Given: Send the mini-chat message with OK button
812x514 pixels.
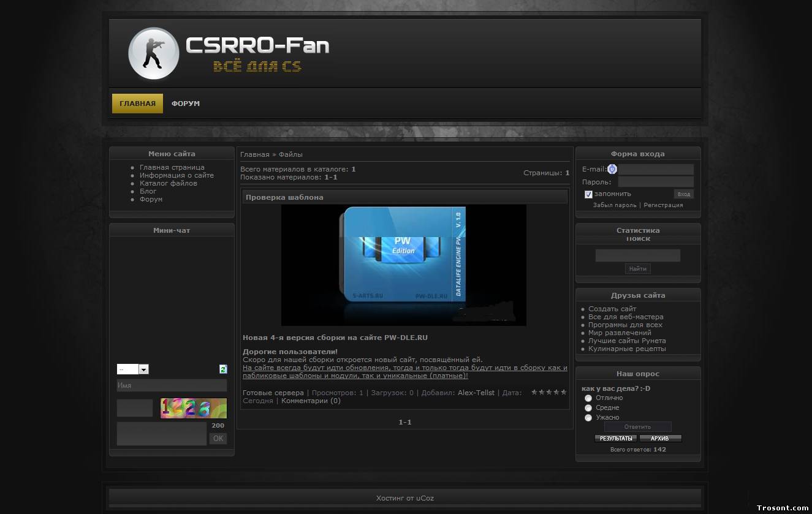Looking at the screenshot, I should (218, 439).
